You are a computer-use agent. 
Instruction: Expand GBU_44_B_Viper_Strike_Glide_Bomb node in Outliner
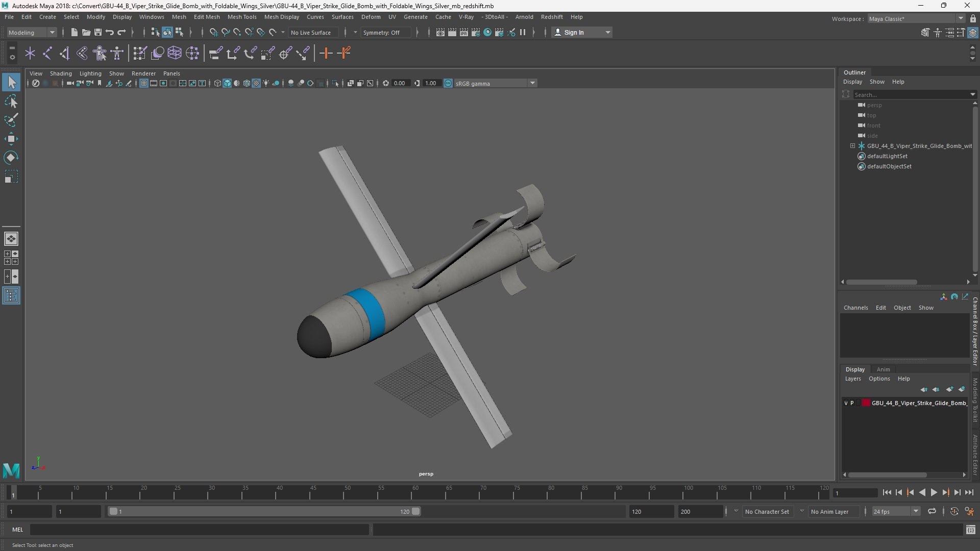pos(852,146)
